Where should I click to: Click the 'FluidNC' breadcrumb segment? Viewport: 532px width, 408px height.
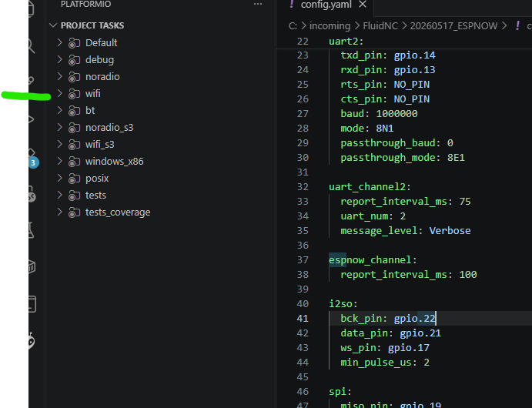pyautogui.click(x=380, y=25)
